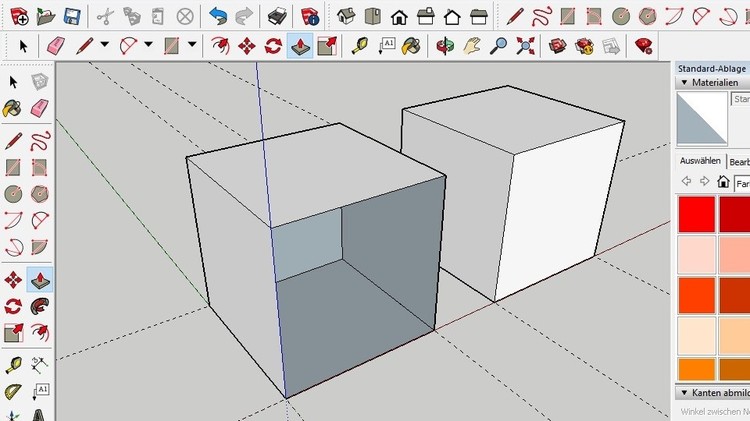Select the Eraser in the Getting Started toolbar
The width and height of the screenshot is (750, 421).
[x=56, y=46]
